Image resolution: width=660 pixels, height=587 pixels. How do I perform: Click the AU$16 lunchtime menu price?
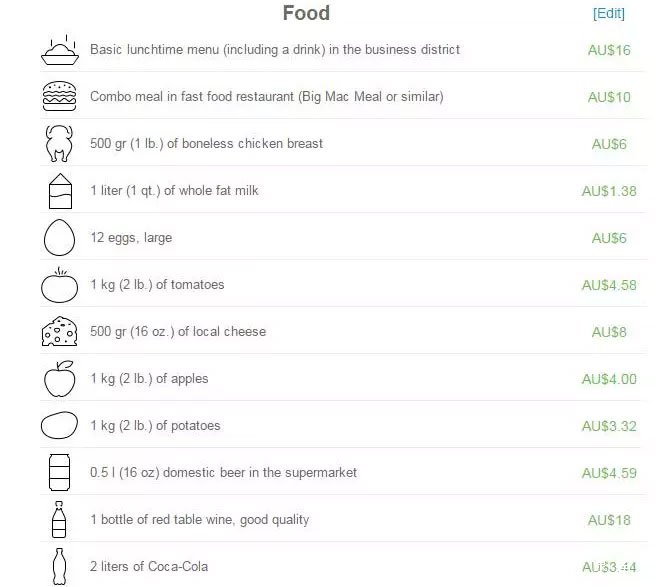pyautogui.click(x=609, y=50)
